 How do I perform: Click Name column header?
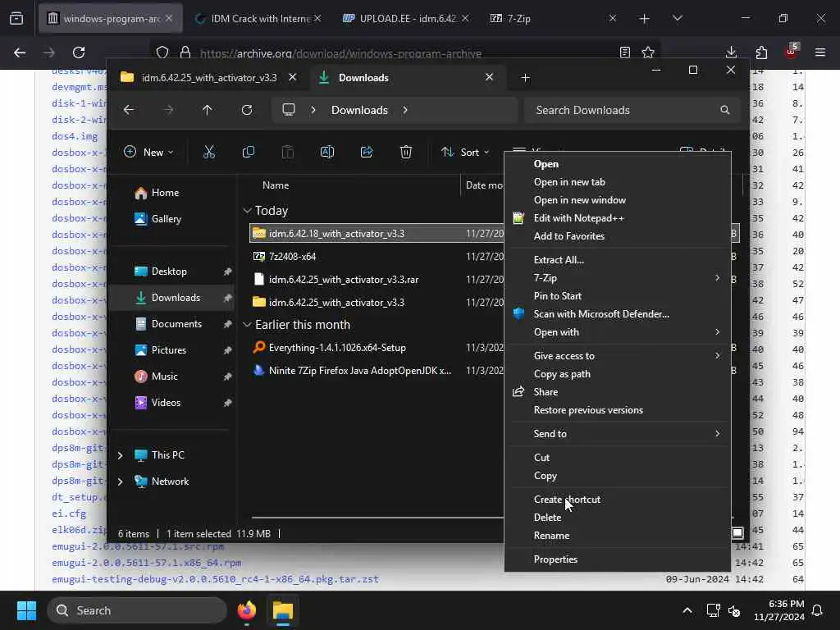276,185
